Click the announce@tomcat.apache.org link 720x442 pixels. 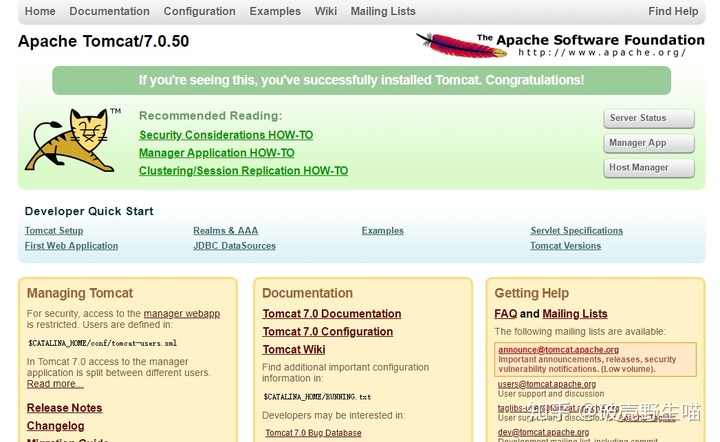pyautogui.click(x=558, y=350)
